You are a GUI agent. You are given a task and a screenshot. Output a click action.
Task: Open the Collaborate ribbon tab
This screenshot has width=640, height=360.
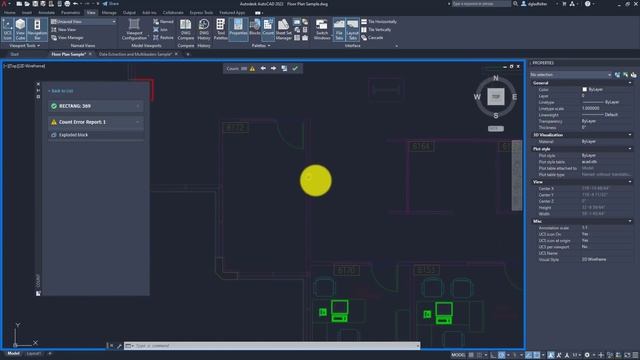(173, 13)
